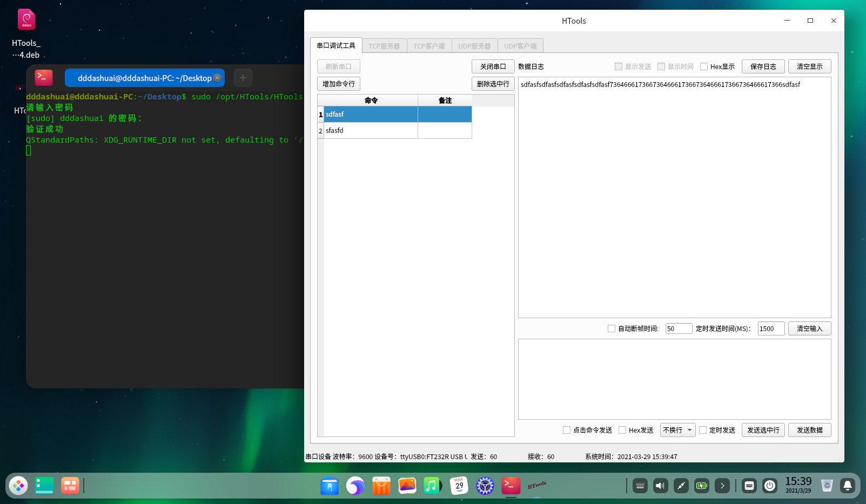Enable the Hex显示 checkbox
The height and width of the screenshot is (504, 866).
point(704,67)
